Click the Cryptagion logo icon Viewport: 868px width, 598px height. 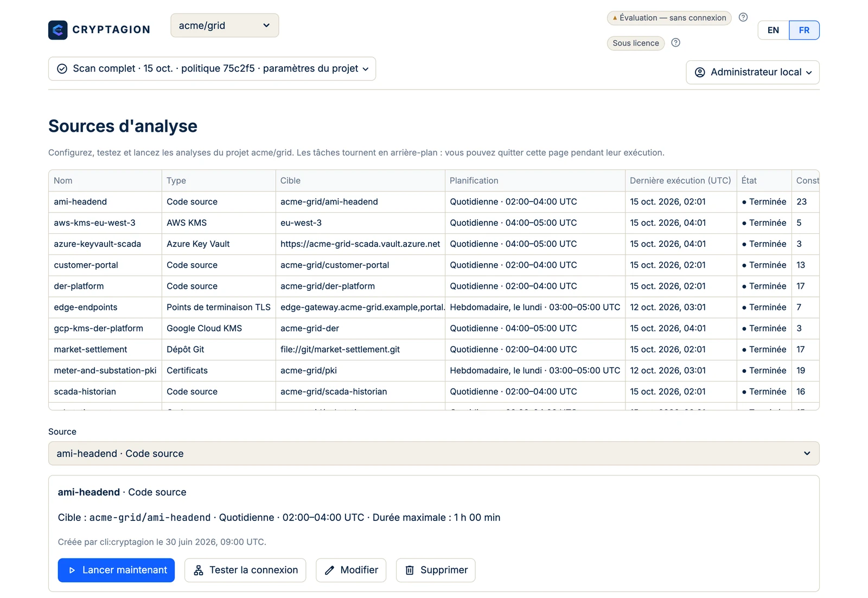point(58,30)
